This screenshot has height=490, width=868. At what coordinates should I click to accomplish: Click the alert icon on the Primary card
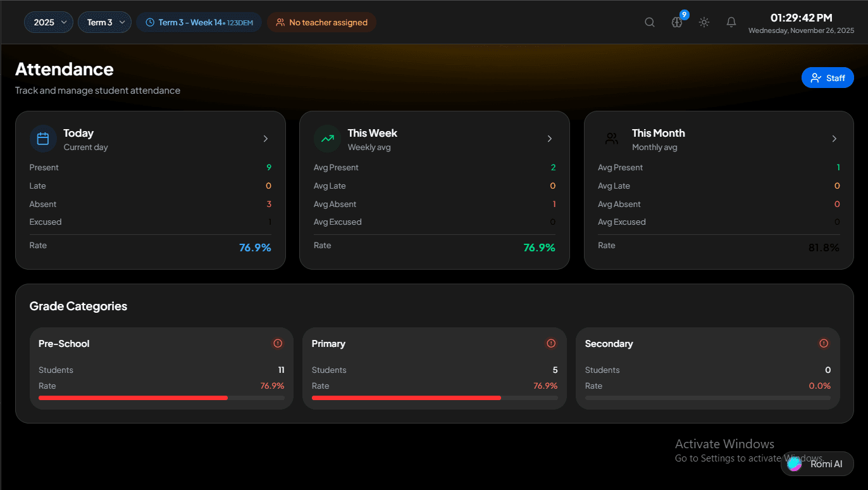click(550, 342)
